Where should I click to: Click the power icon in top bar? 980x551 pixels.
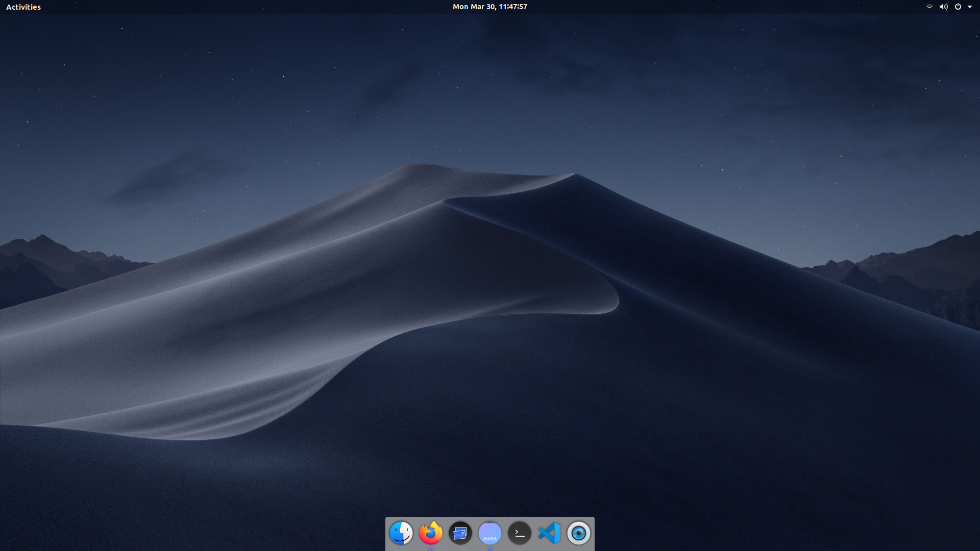958,7
